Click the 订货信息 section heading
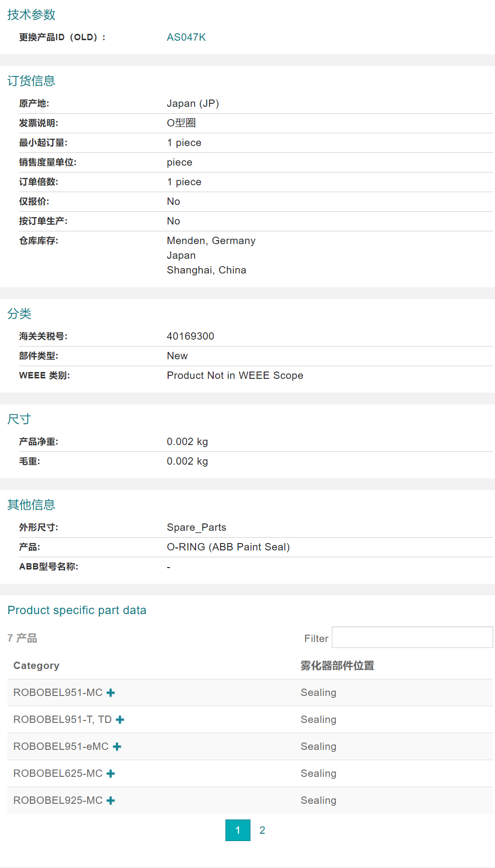 (x=31, y=81)
